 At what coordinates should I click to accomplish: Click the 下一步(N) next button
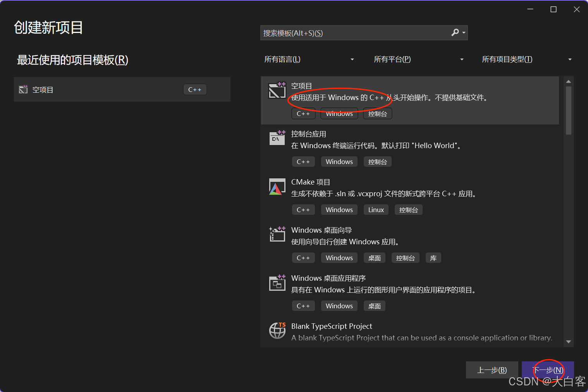click(547, 370)
